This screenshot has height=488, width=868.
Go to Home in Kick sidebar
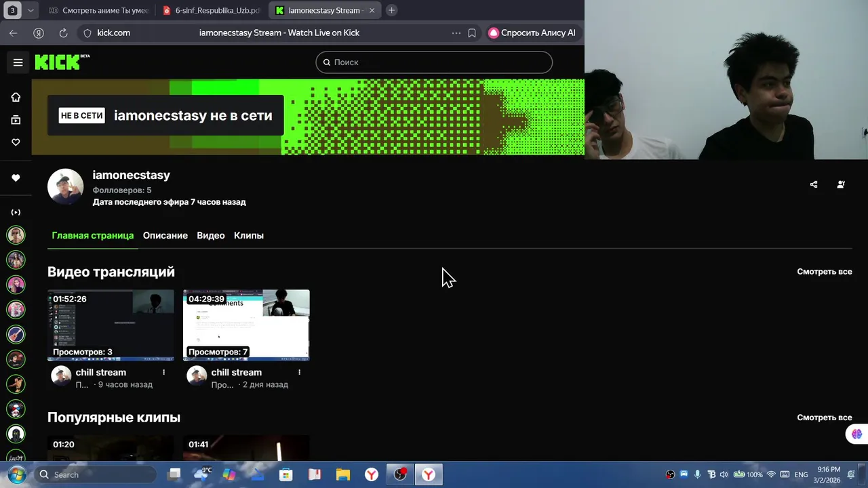pos(16,97)
